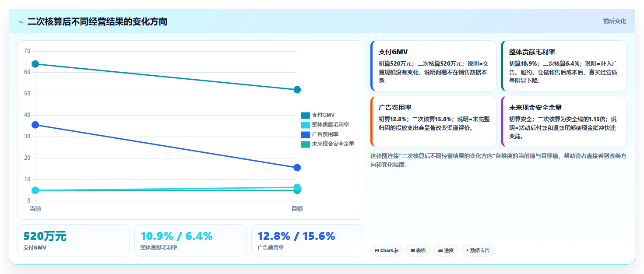Click the 数据卡片 tag
The image size is (644, 274).
pyautogui.click(x=478, y=250)
